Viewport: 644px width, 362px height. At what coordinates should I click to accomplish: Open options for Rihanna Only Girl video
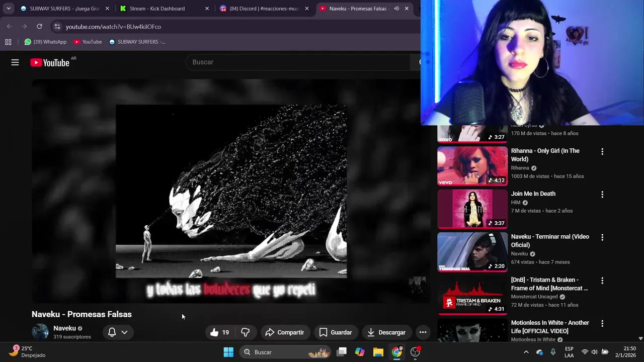[x=602, y=151]
